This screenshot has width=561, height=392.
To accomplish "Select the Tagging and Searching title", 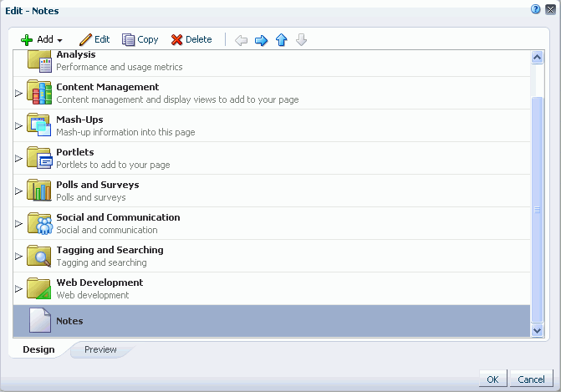I will [x=110, y=250].
